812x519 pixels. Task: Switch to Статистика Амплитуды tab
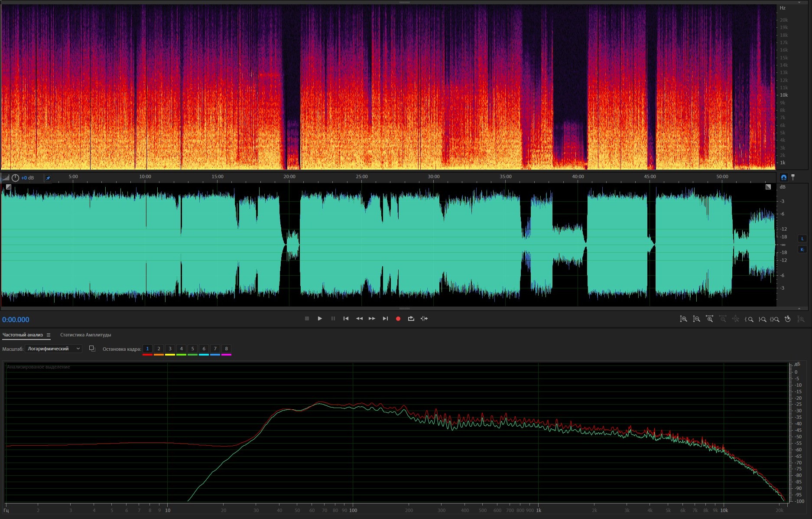pyautogui.click(x=85, y=335)
